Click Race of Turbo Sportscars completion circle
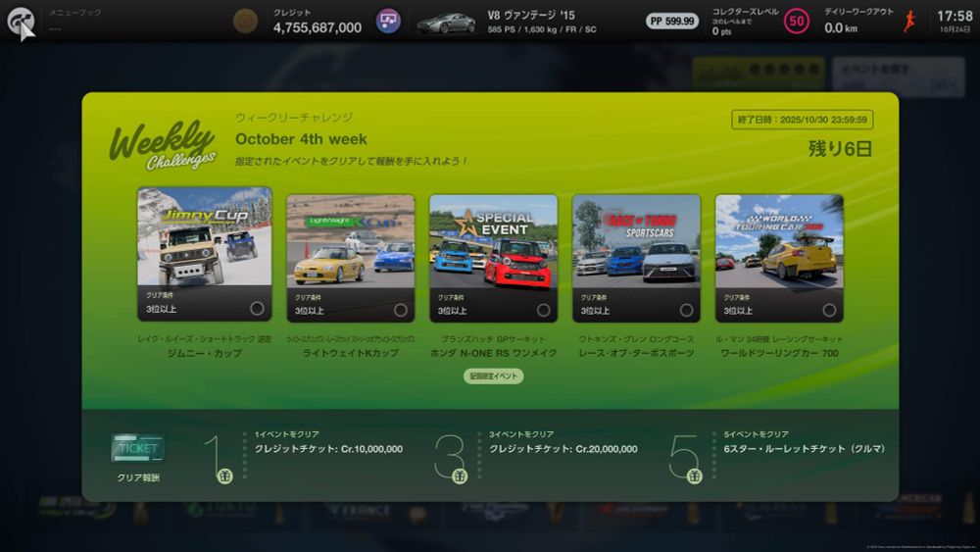 pyautogui.click(x=686, y=310)
